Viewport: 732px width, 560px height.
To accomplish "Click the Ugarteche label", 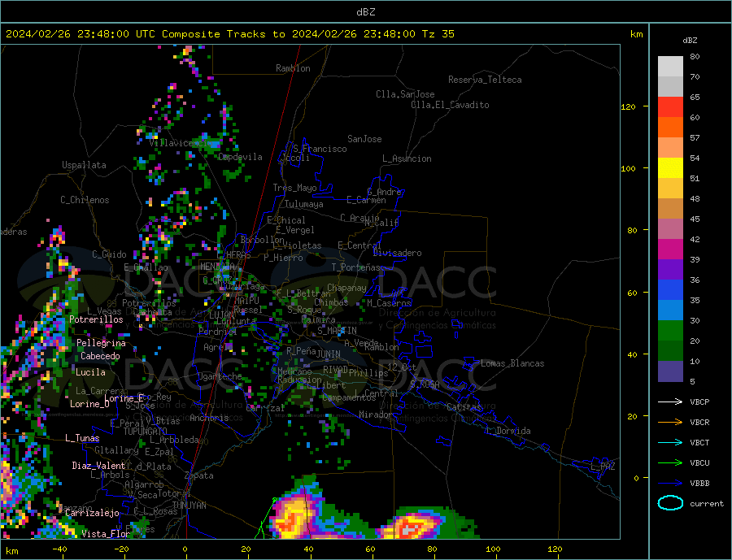I will (220, 376).
